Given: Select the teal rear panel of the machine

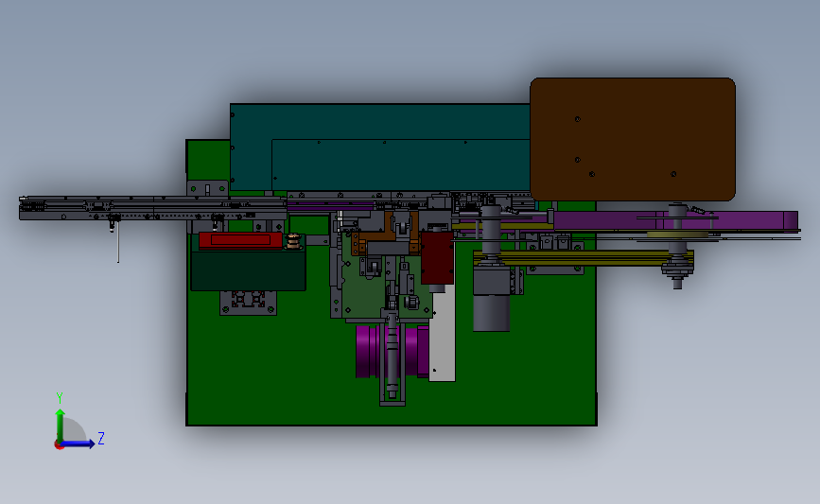Looking at the screenshot, I should coord(379,148).
